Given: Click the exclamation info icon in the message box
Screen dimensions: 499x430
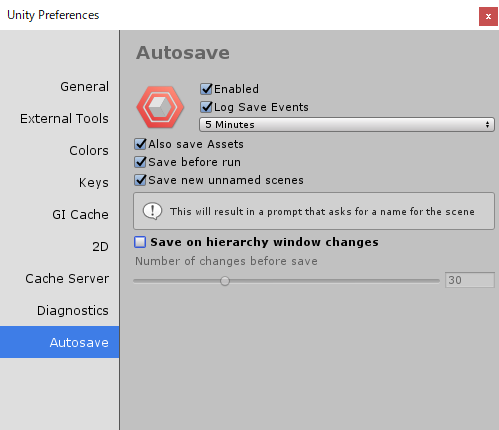Looking at the screenshot, I should [152, 211].
